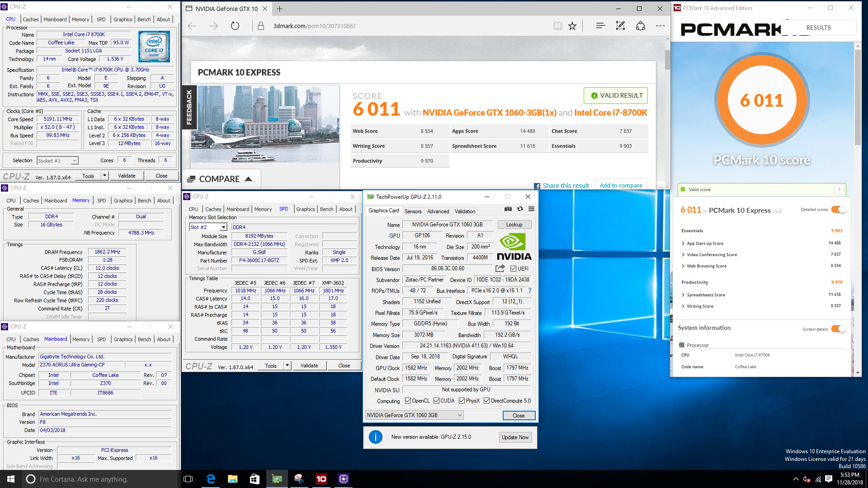Open the Windows Start menu
Screen dimensions: 868x488
tap(11, 479)
